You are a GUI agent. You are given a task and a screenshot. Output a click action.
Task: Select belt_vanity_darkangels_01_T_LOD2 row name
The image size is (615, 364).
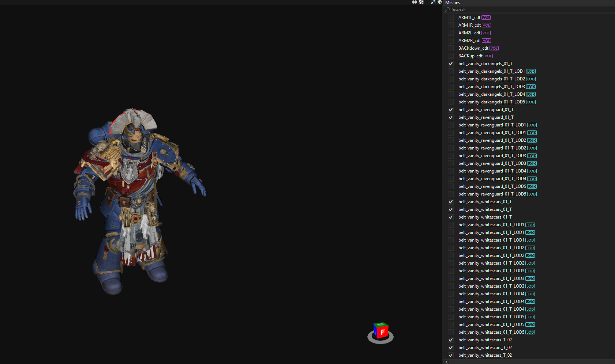point(492,79)
